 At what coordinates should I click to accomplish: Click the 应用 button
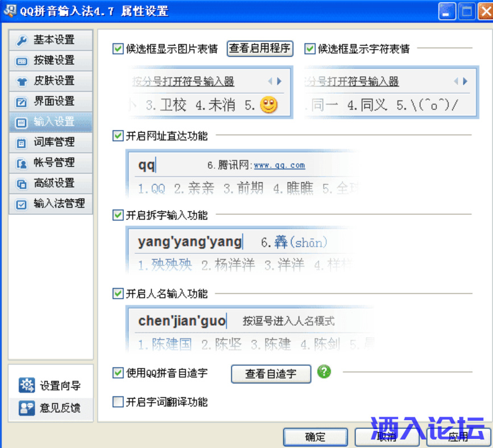coord(458,437)
